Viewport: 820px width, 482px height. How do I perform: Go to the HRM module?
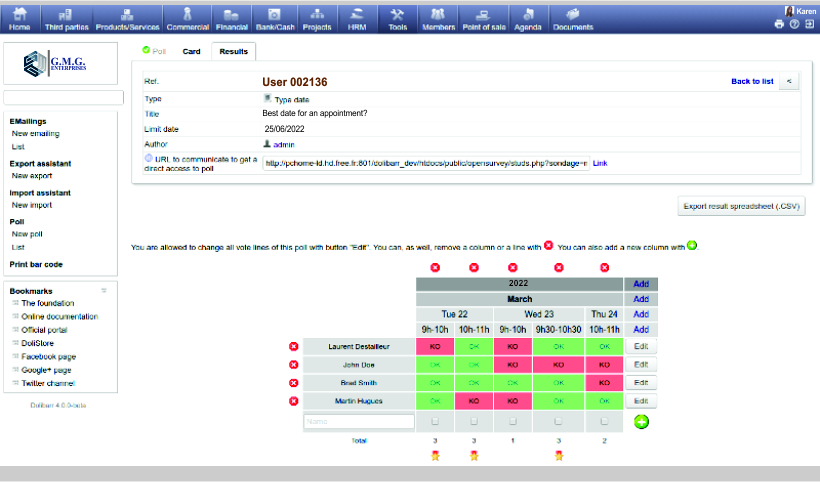(357, 18)
